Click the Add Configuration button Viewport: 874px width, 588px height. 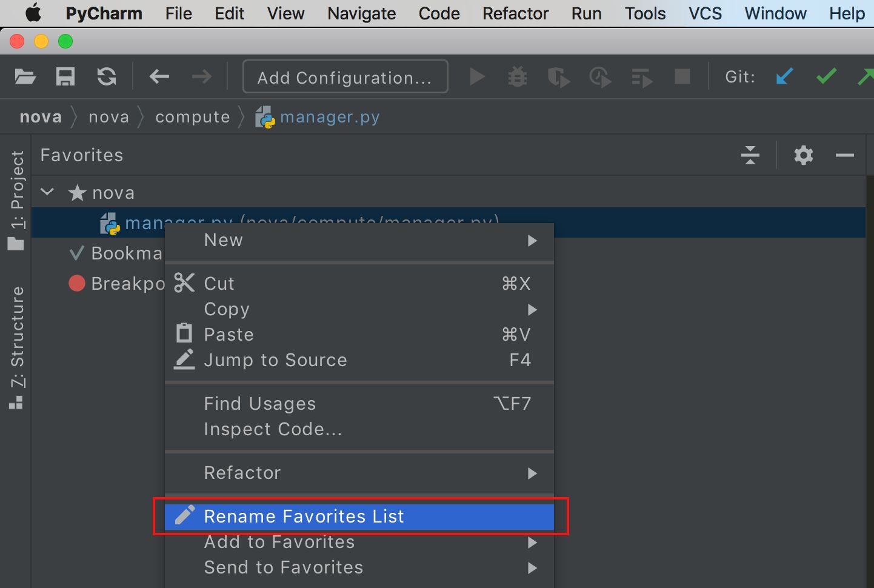345,77
